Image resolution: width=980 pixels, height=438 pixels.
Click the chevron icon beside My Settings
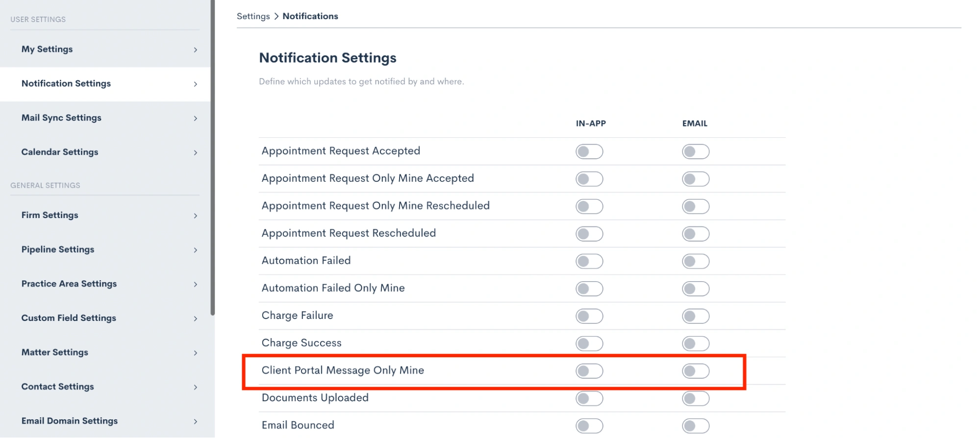click(x=195, y=49)
